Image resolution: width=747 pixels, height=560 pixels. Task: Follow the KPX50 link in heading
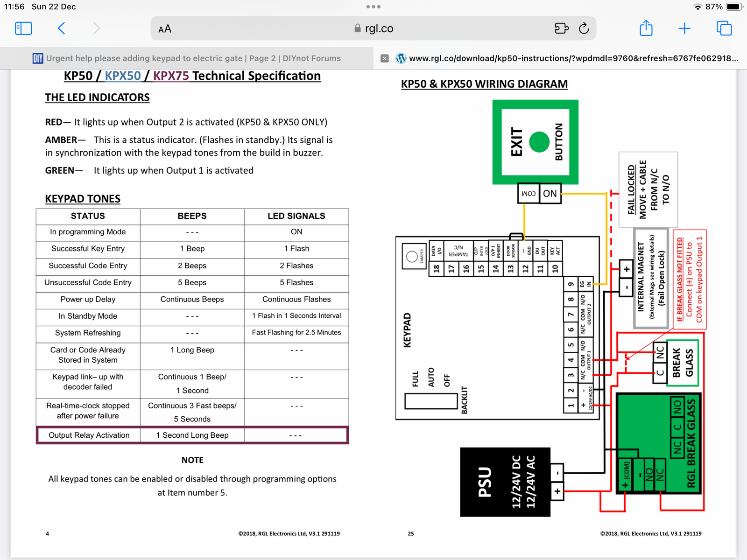(123, 76)
